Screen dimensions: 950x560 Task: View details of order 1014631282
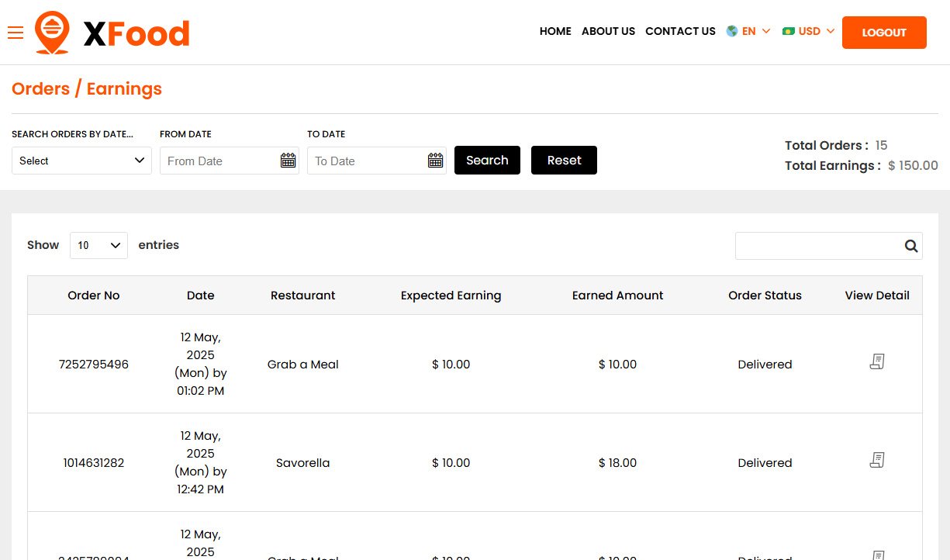876,459
